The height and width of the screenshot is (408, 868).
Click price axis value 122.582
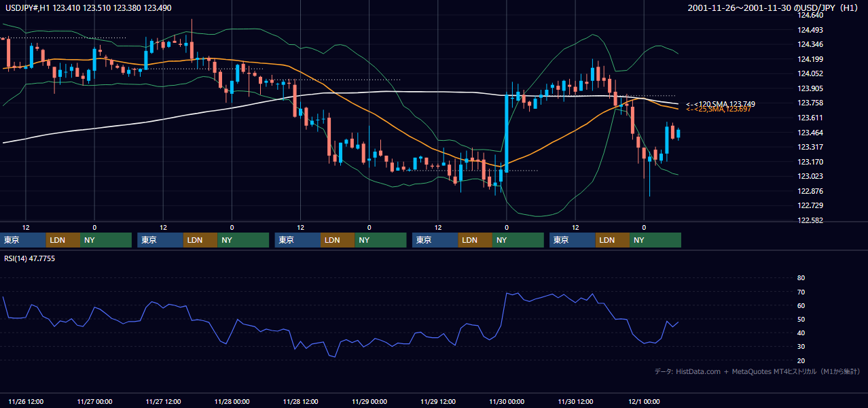(x=810, y=220)
